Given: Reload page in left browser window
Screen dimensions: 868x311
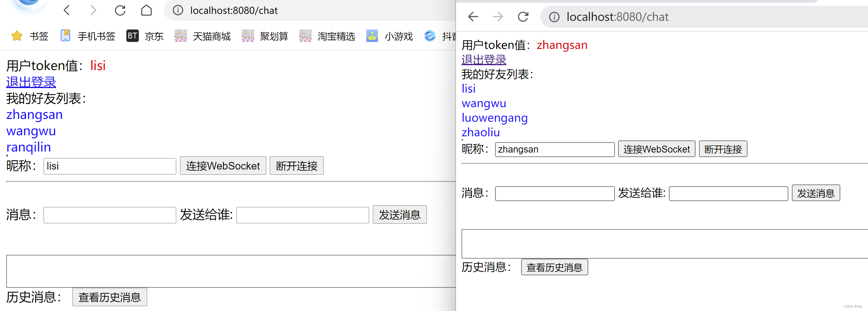Looking at the screenshot, I should tap(120, 10).
